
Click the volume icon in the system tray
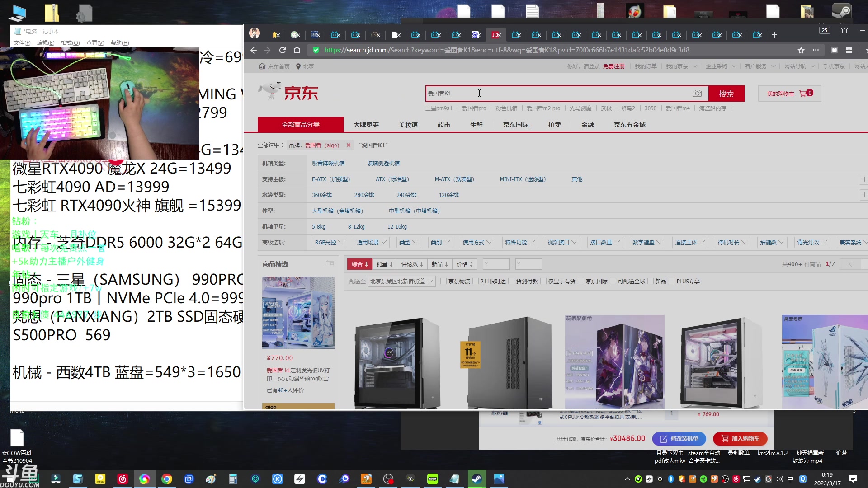click(779, 479)
